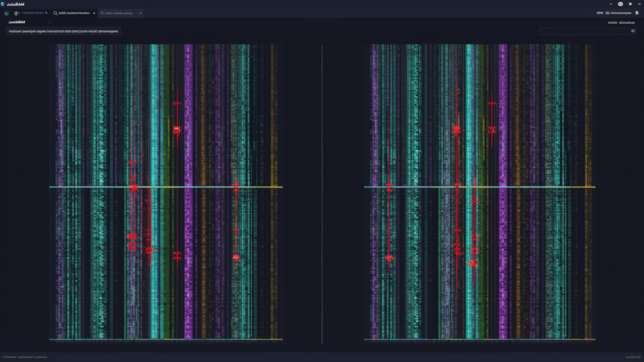Image resolution: width=644 pixels, height=362 pixels.
Task: Open the document icon at the toolbar's right end
Action: click(x=637, y=13)
